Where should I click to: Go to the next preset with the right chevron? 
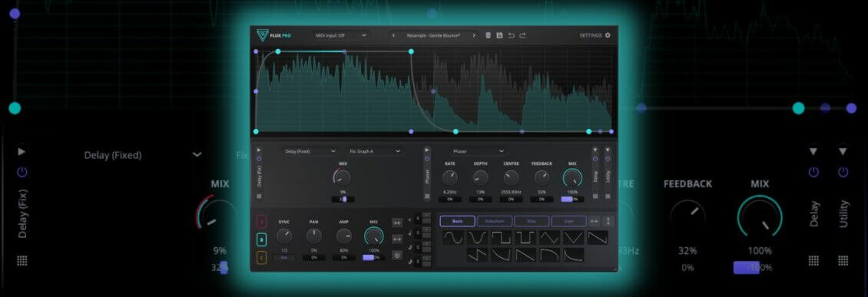pos(474,35)
